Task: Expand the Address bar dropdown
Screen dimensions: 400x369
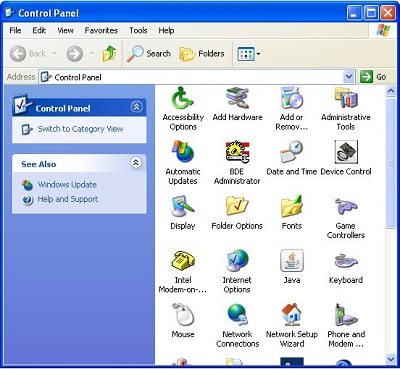Action: (x=348, y=77)
